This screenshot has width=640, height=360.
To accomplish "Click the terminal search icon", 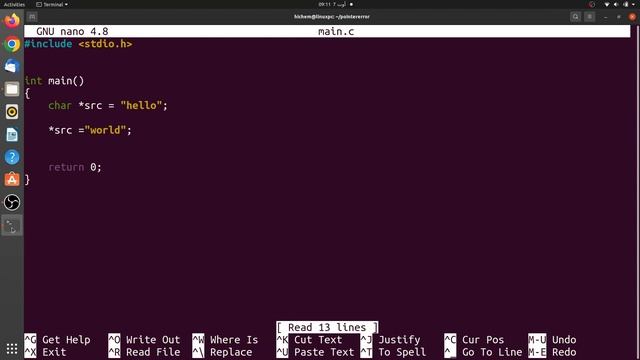I will 576,17.
